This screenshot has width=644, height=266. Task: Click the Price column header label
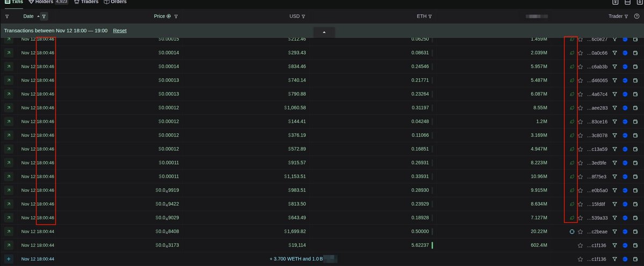(x=160, y=17)
